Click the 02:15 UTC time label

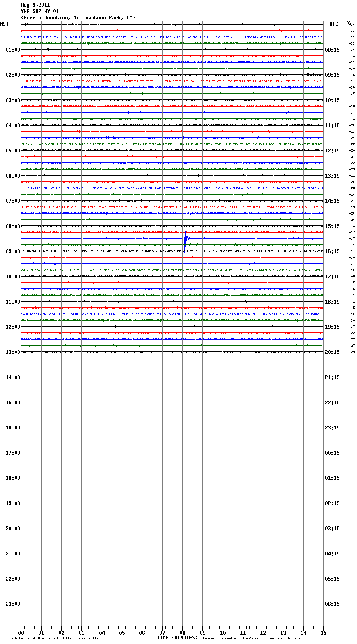point(332,503)
